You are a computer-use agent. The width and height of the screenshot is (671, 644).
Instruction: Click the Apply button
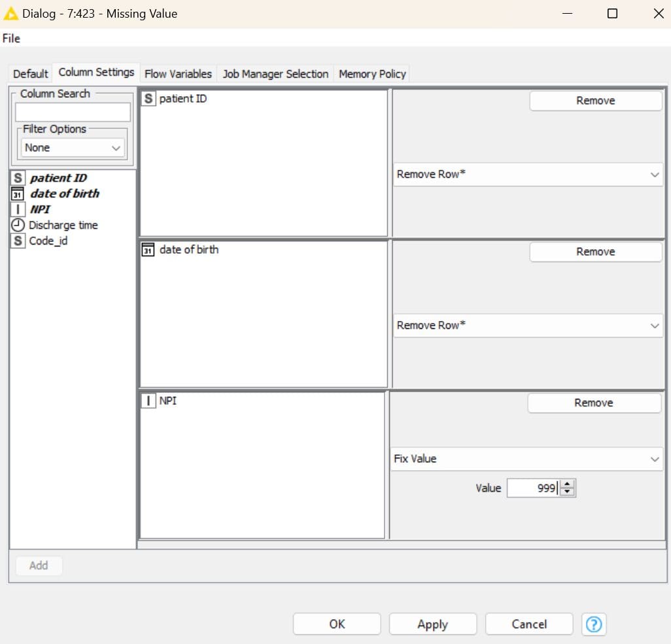click(432, 624)
